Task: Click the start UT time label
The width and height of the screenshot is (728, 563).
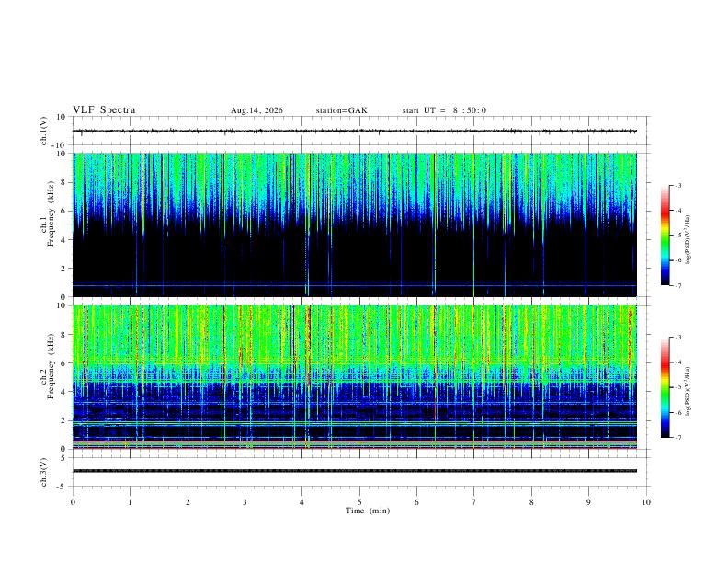Action: click(444, 110)
